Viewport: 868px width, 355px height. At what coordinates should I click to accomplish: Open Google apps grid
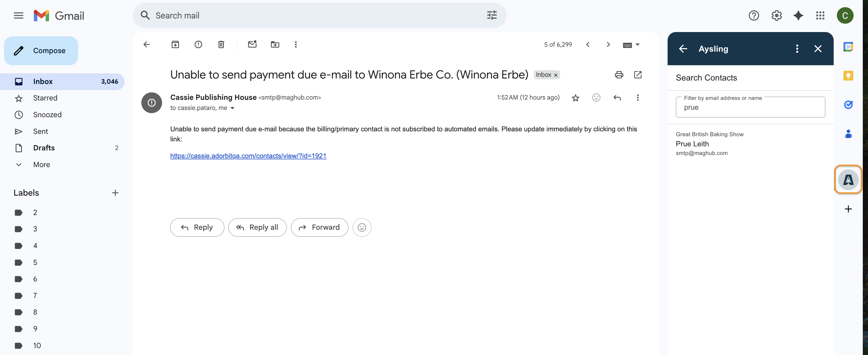click(x=820, y=16)
